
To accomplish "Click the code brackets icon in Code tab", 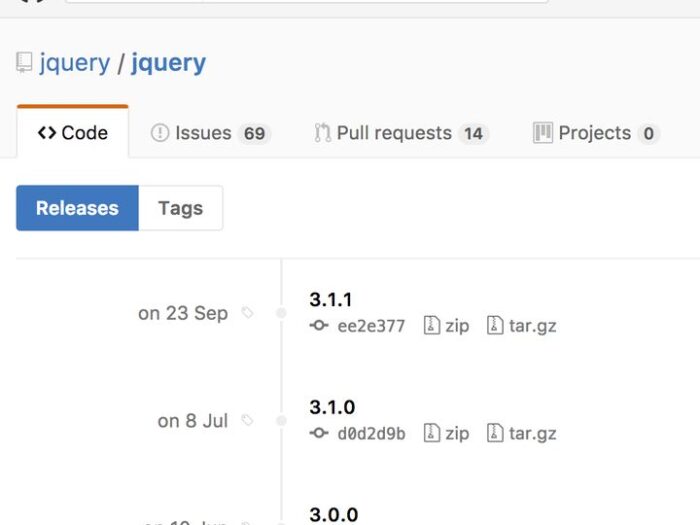I will (47, 133).
